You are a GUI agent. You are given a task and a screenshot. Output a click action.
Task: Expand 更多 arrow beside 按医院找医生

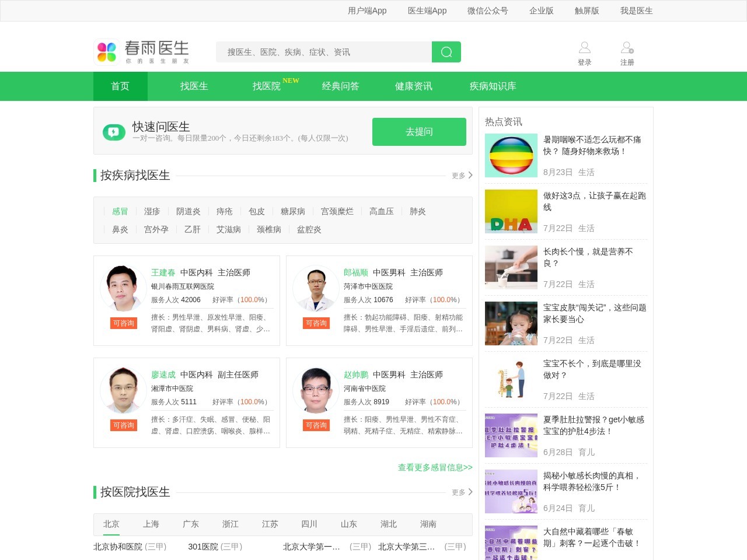tap(470, 492)
